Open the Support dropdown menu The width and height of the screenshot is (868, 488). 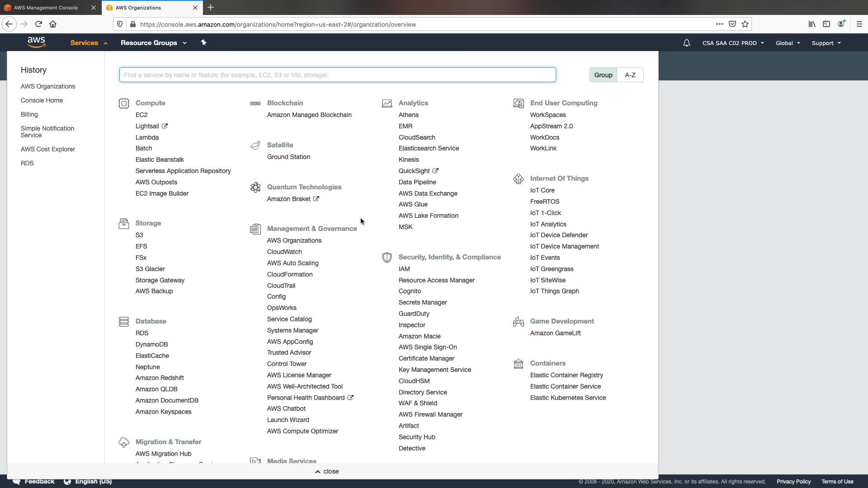point(826,43)
